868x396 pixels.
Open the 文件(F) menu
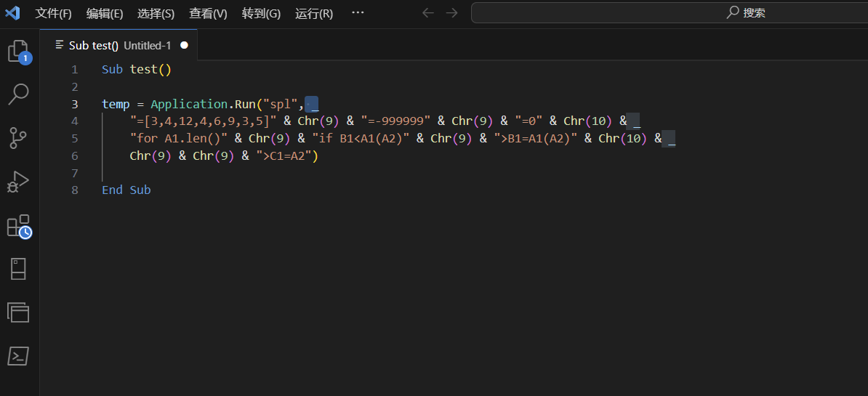coord(54,13)
